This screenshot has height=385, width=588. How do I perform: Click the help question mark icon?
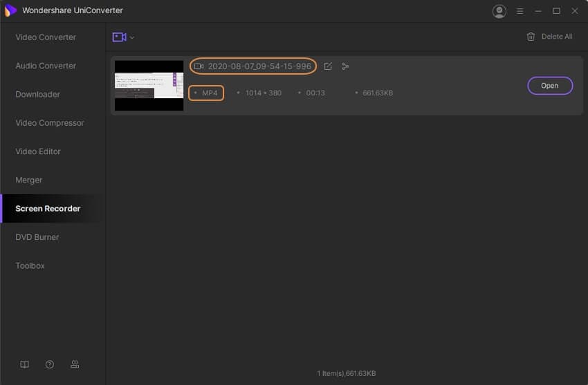(50, 364)
